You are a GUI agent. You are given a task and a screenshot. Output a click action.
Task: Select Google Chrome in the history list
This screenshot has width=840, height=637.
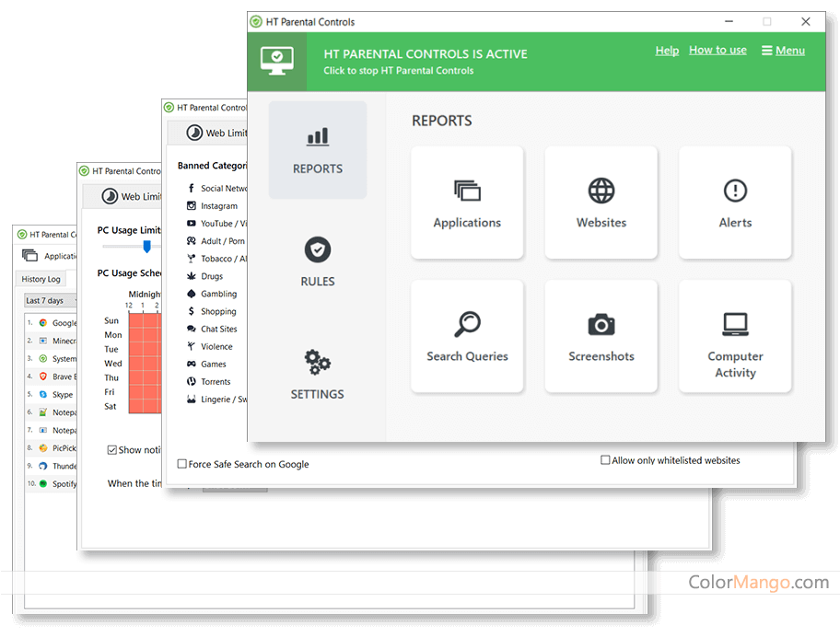52,323
